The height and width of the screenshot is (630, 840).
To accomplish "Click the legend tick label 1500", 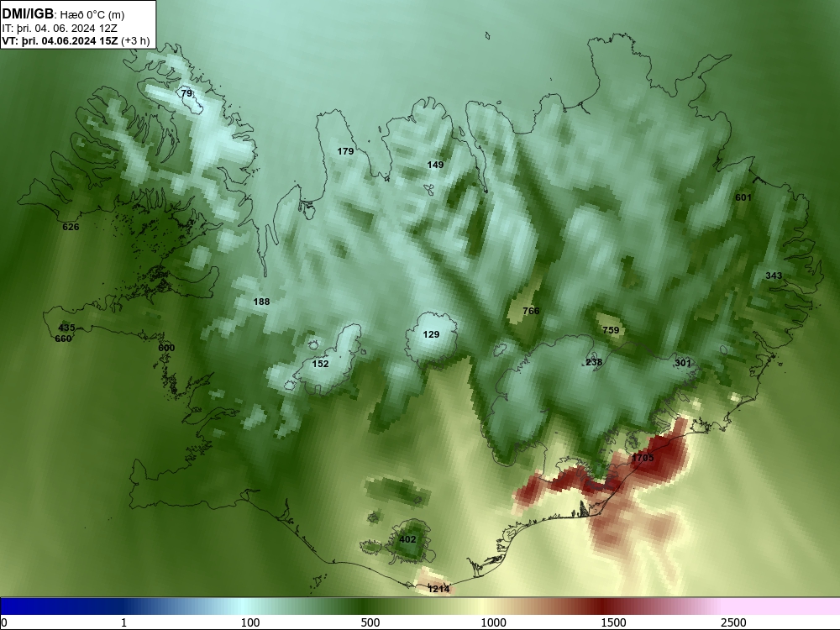I will click(x=613, y=622).
